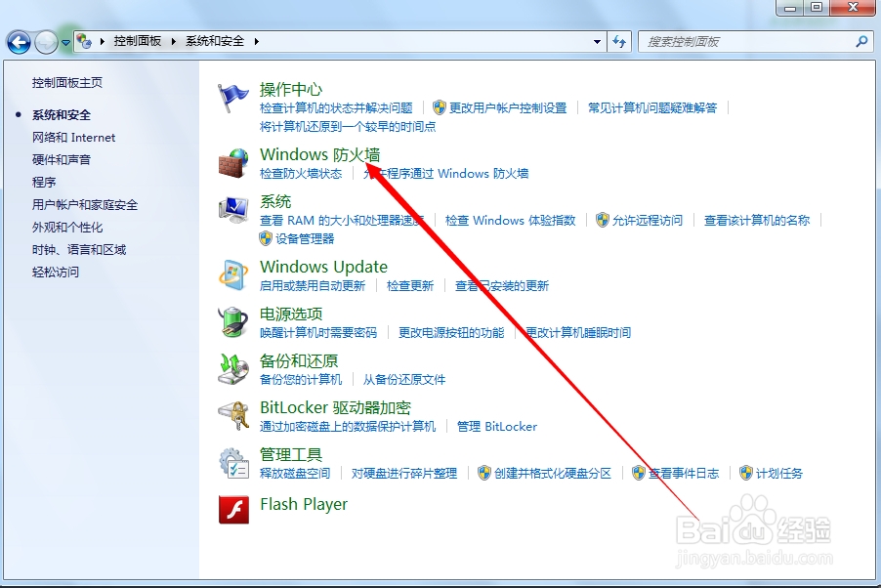881x588 pixels.
Task: Expand the back navigation history chevron
Action: coord(64,42)
